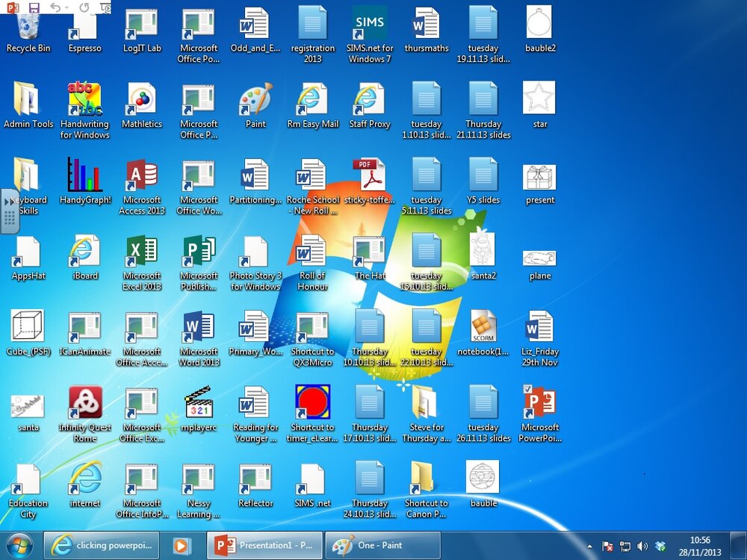Select the Rm Easy Mail icon

coord(312,99)
